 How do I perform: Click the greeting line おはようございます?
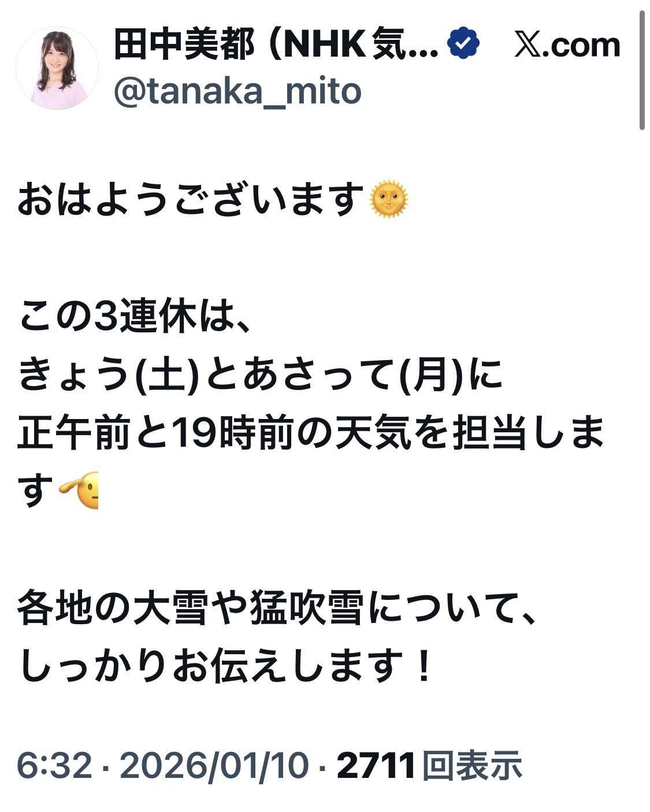click(x=191, y=200)
